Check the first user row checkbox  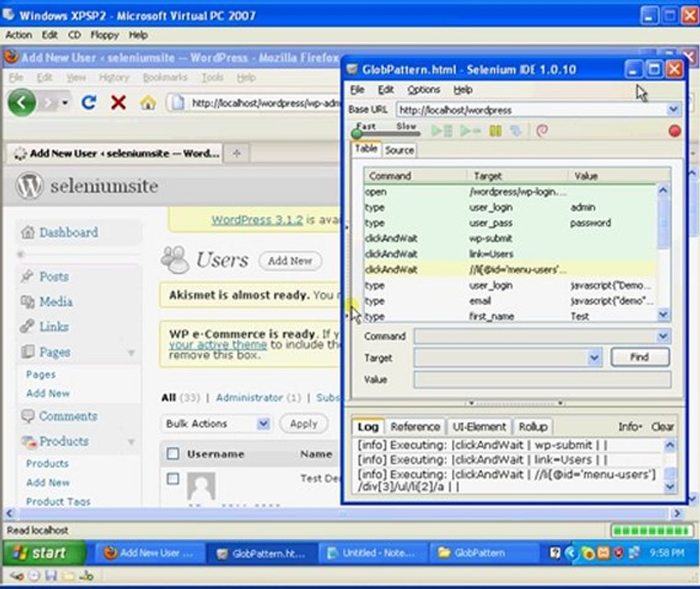(173, 479)
